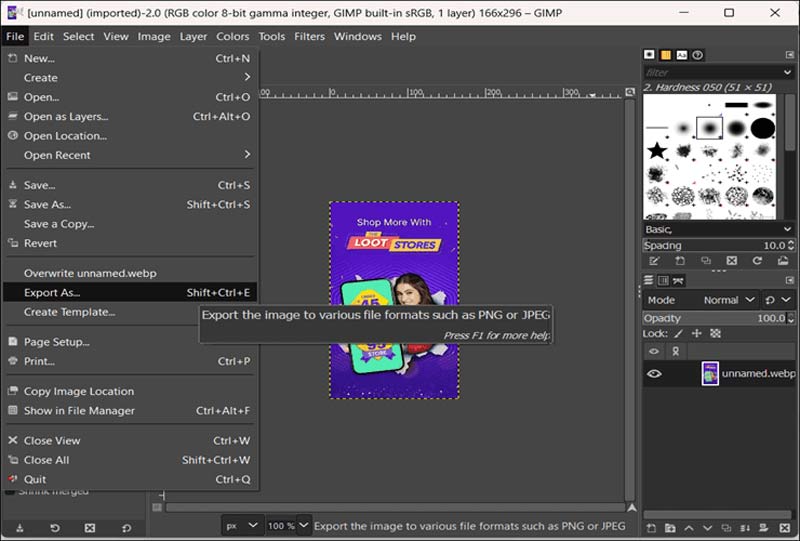Click the Refresh brushes icon
This screenshot has width=800, height=541.
(757, 261)
